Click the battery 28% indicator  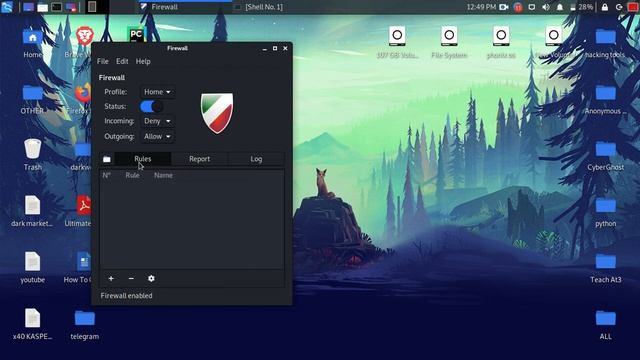point(581,7)
